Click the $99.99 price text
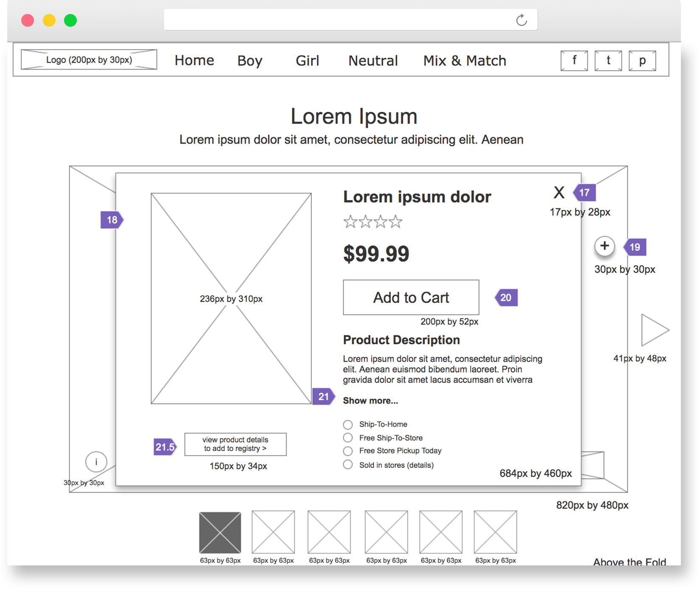Screen dimensions: 700x593 [x=376, y=254]
